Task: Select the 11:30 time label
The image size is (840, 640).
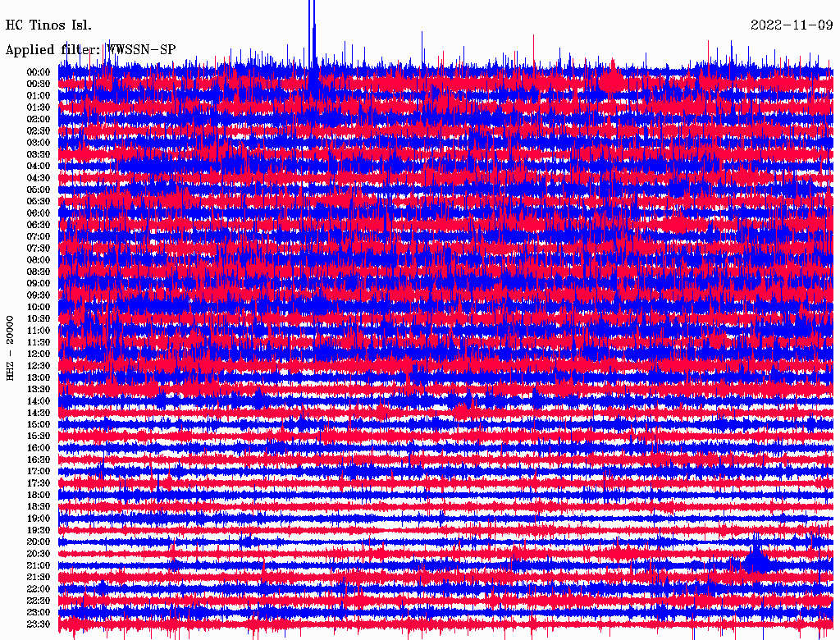Action: [x=39, y=342]
